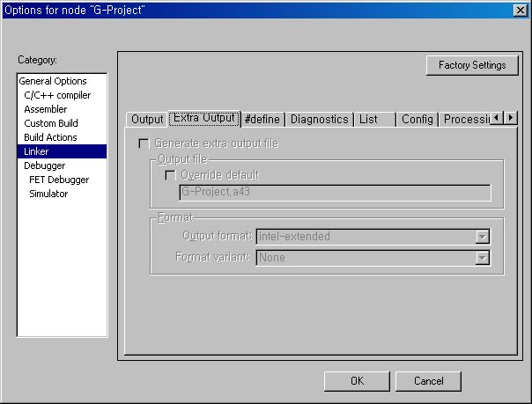Select Simulator category
Image resolution: width=532 pixels, height=404 pixels.
48,194
